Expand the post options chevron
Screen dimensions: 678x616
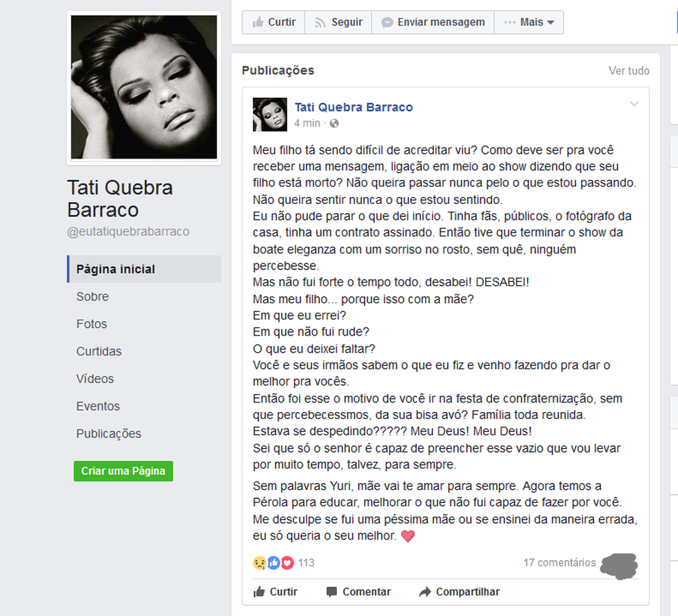pyautogui.click(x=634, y=104)
